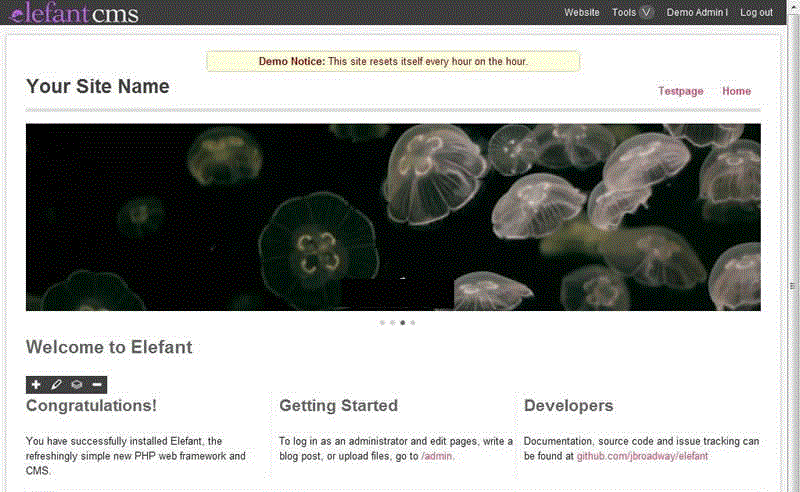
Task: Open the Testpage navigation tab
Action: tap(680, 91)
